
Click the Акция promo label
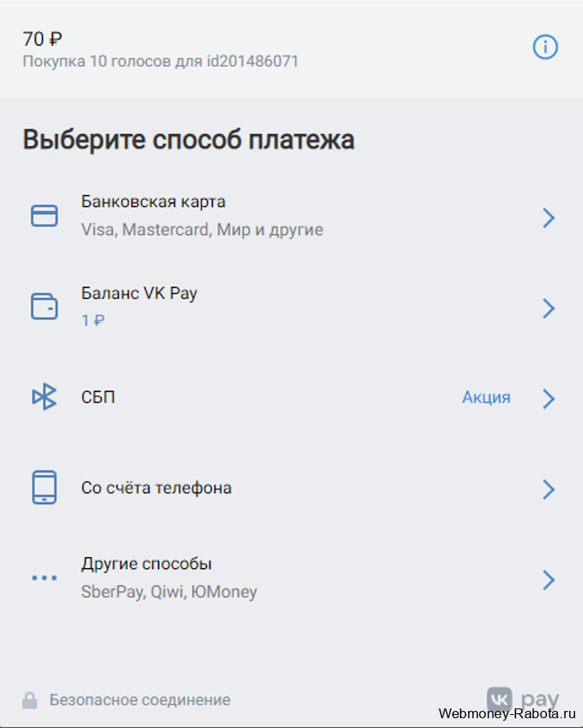pos(486,398)
